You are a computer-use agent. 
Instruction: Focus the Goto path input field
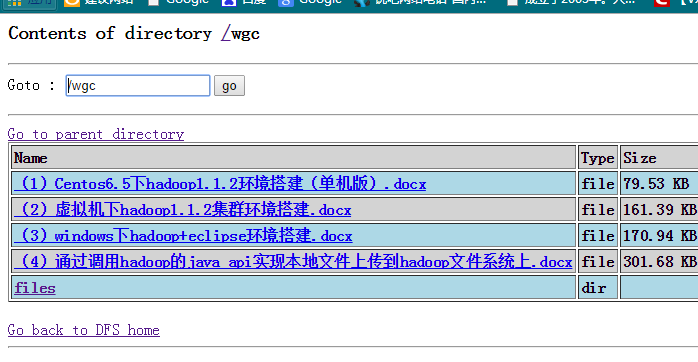tap(138, 85)
